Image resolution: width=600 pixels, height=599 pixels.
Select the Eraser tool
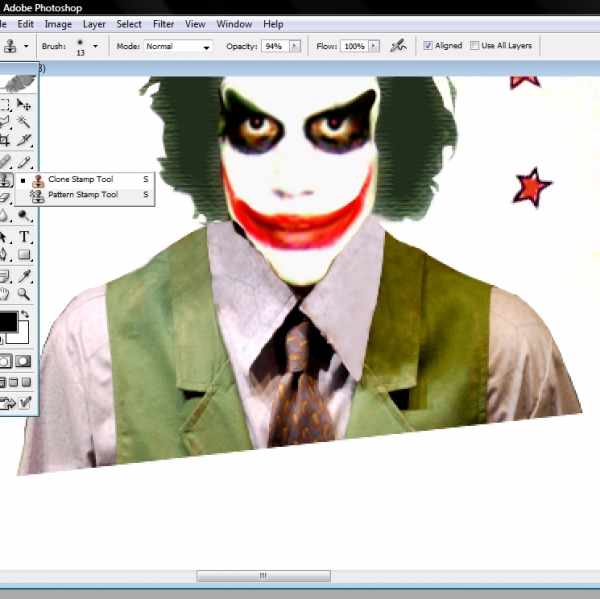coord(5,198)
